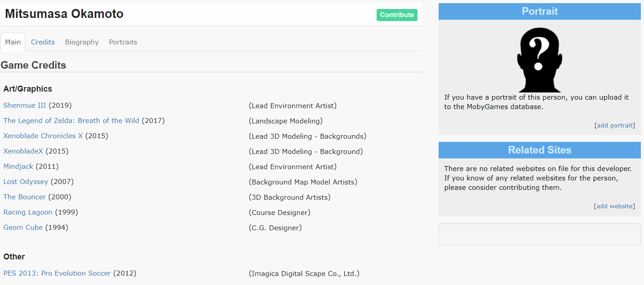
Task: Open the Biography tab
Action: point(82,42)
